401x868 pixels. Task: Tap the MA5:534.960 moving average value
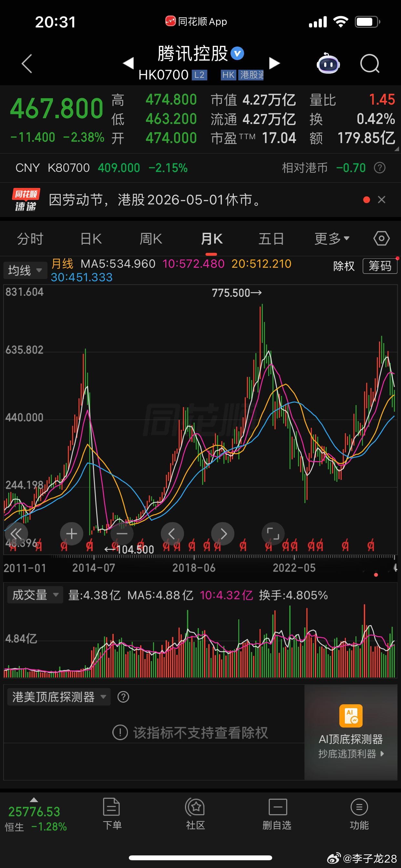pos(118,264)
